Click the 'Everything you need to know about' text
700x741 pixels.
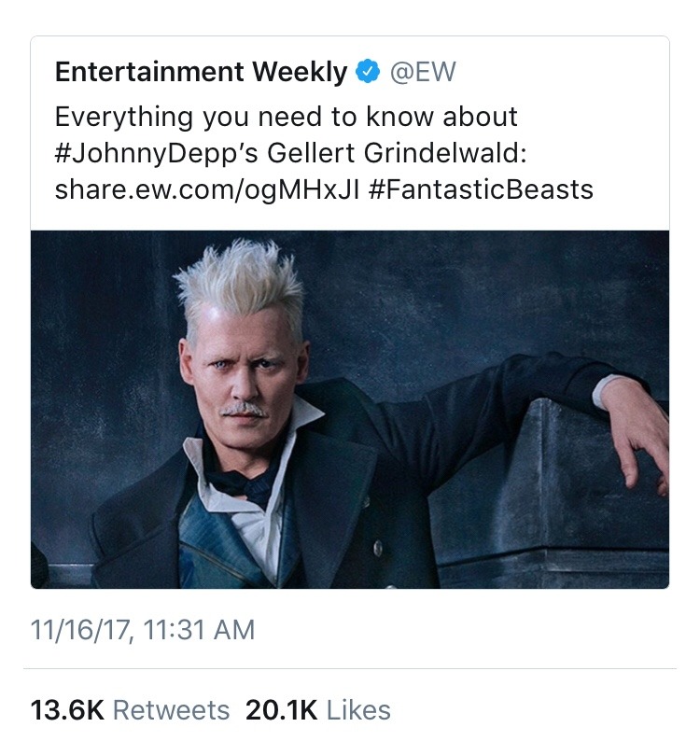[x=286, y=118]
